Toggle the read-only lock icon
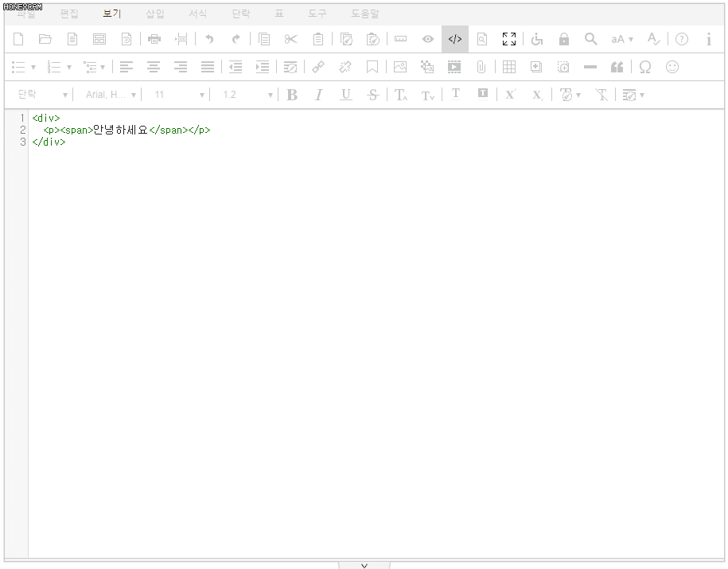Screen dimensions: 728x569 click(x=564, y=39)
